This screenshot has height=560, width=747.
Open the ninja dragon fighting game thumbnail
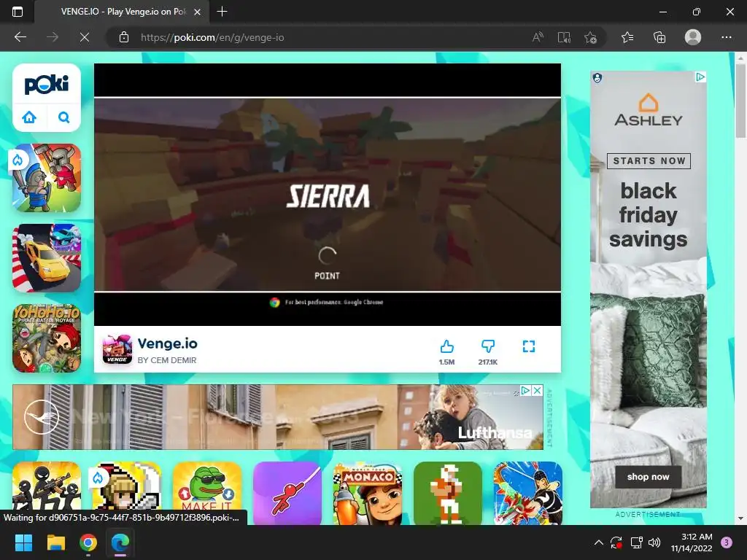pyautogui.click(x=528, y=493)
